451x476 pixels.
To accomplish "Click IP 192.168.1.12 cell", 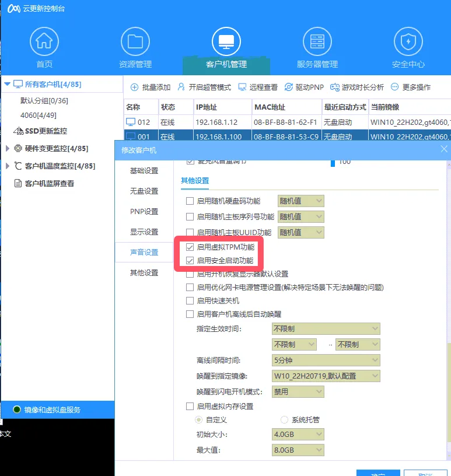I will pyautogui.click(x=222, y=122).
